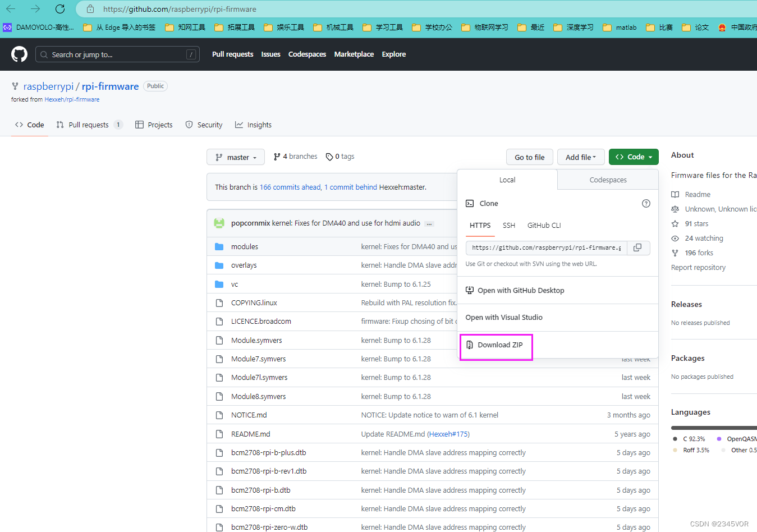
Task: Click the README.md file icon
Action: [219, 434]
